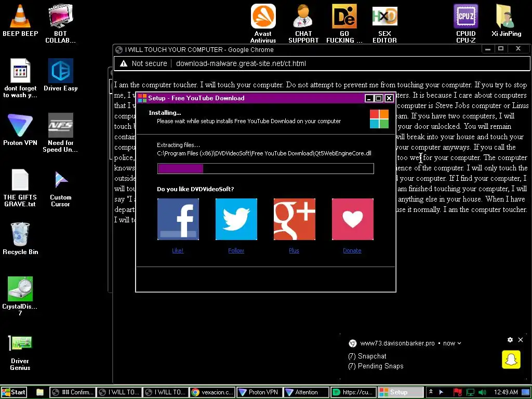The width and height of the screenshot is (532, 399).
Task: Click the 'Follow' link in Setup
Action: point(236,250)
